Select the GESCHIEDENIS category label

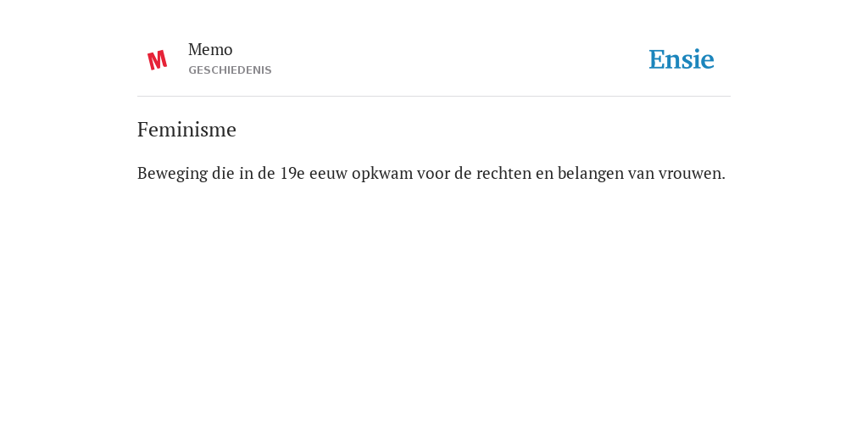tap(230, 70)
